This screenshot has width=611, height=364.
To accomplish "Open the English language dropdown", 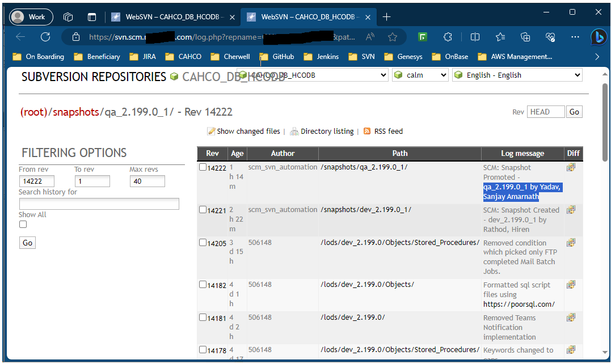I will (517, 75).
